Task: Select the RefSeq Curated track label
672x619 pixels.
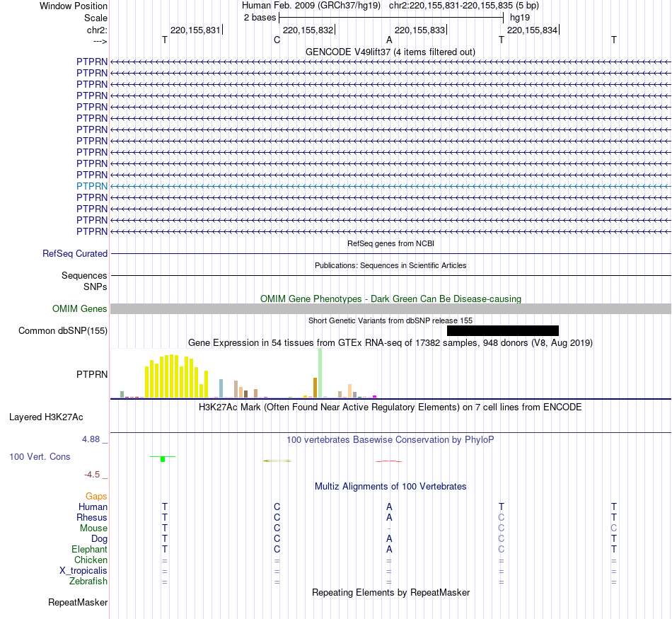Action: (x=75, y=253)
